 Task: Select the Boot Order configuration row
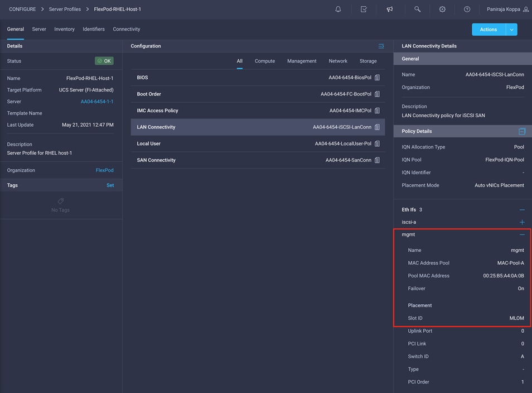click(258, 94)
